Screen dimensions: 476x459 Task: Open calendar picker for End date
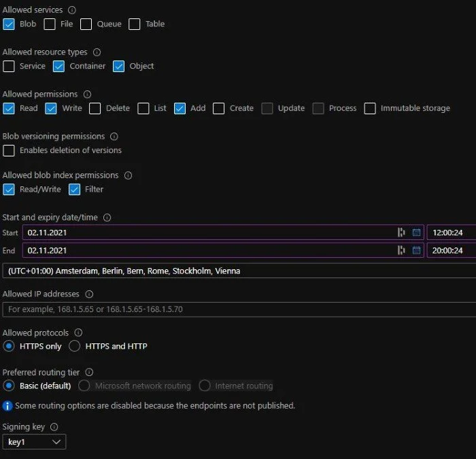point(416,250)
